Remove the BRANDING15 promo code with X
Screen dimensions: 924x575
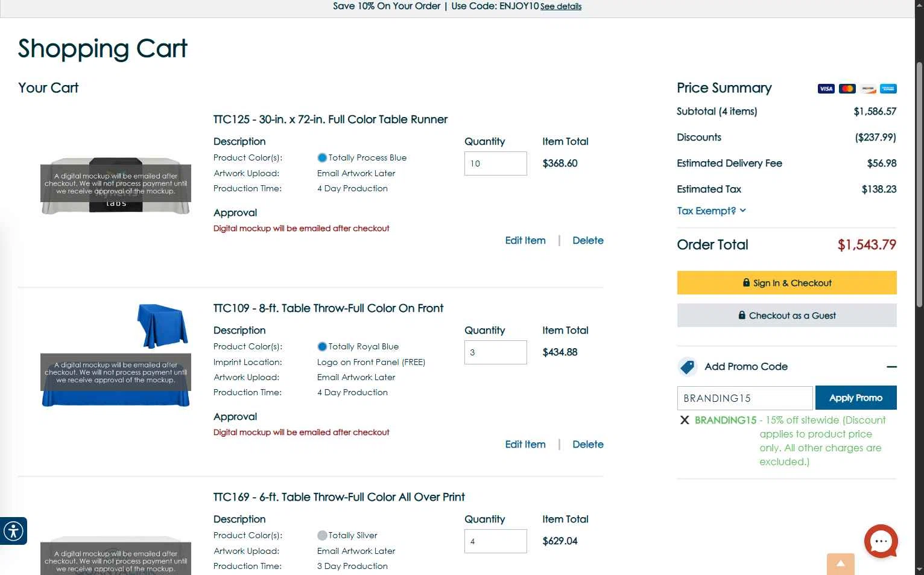tap(685, 420)
